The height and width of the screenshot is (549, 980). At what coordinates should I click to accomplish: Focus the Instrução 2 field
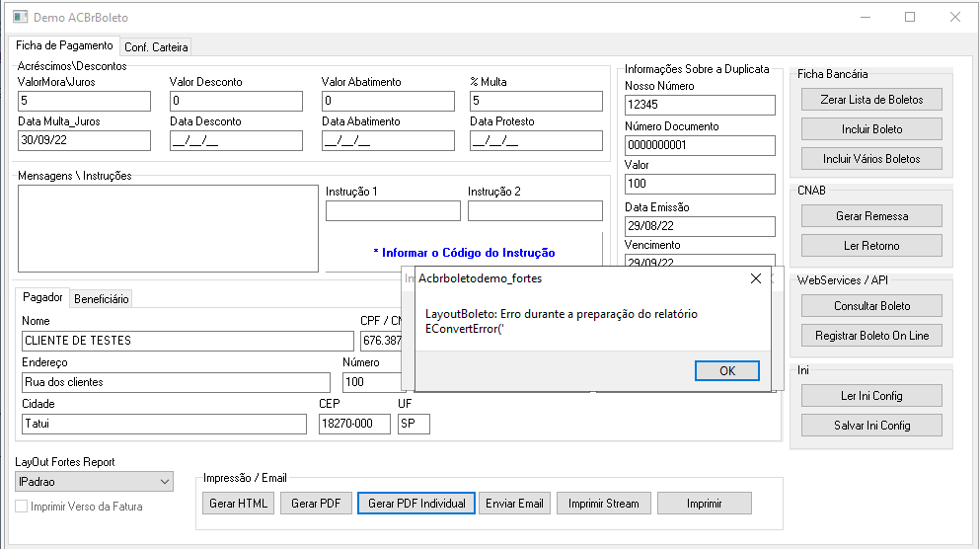535,210
